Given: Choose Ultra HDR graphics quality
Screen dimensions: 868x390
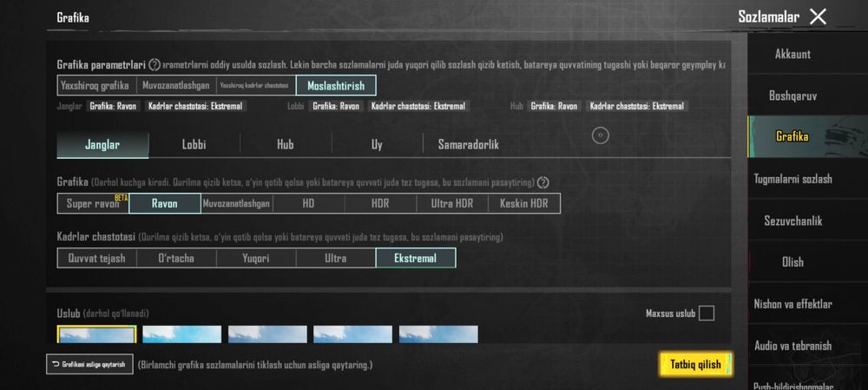Looking at the screenshot, I should tap(452, 203).
